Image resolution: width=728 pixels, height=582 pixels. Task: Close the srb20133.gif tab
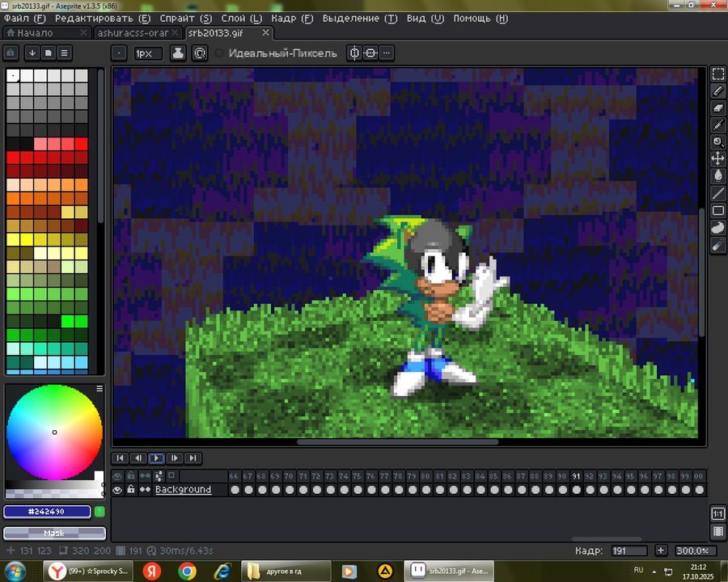click(x=265, y=32)
